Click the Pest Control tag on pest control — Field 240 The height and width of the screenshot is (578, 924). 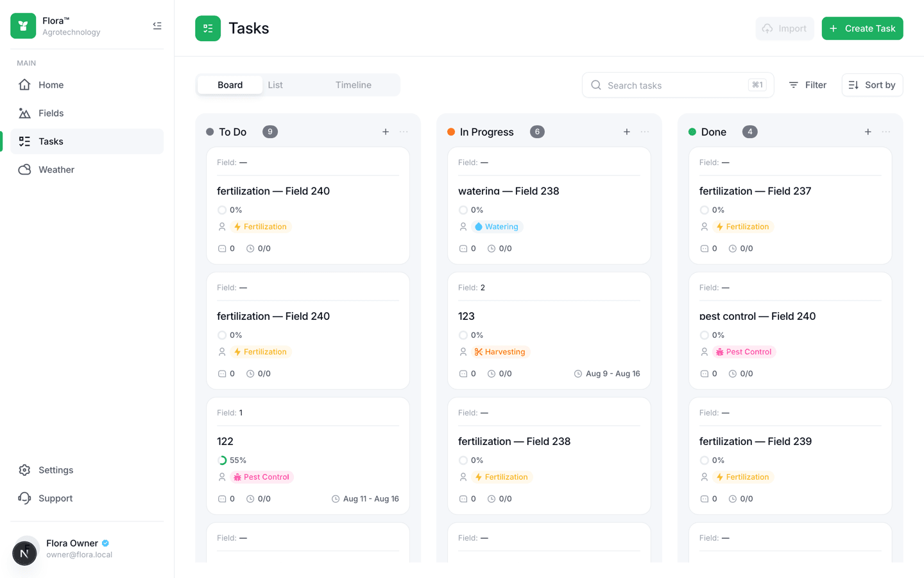(x=744, y=352)
